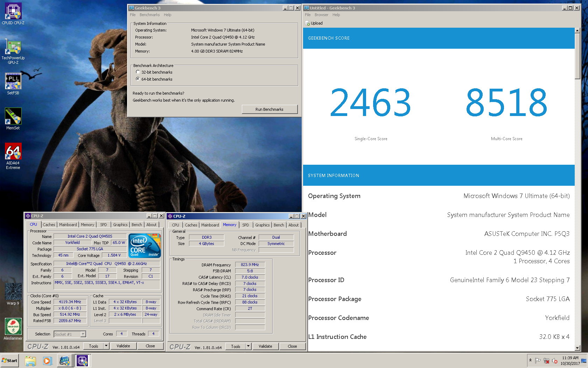
Task: Open Benchmarks menu in Geekbench 3
Action: point(149,15)
